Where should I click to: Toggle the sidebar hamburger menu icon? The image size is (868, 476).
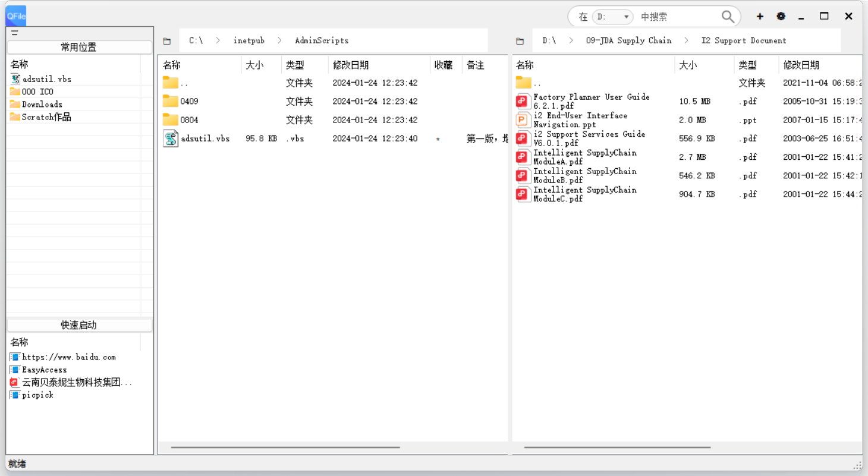point(15,33)
